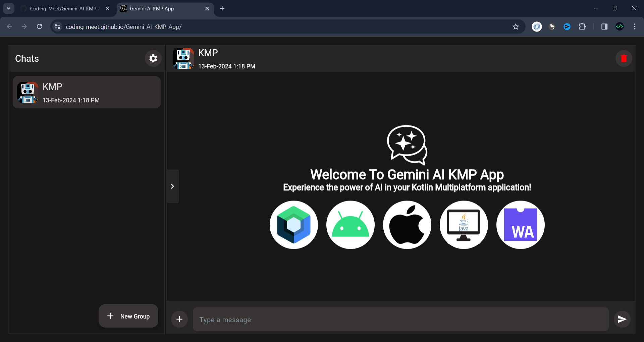This screenshot has height=342, width=644.
Task: Click the WebAssembly WA platform icon
Action: coord(521,225)
